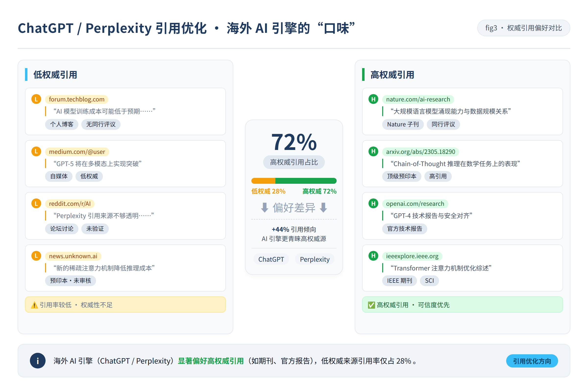Click the 论坛讨论 tag
Viewport: 588px width, 392px height.
61,229
